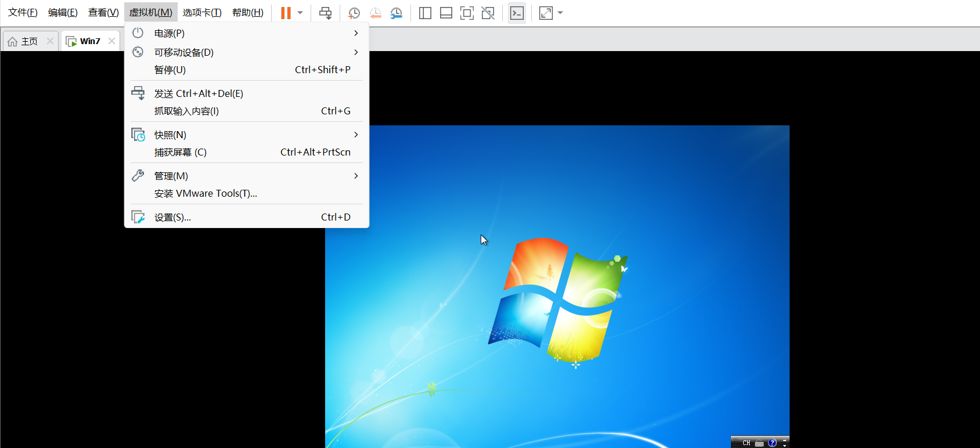Open the 查看(V) menu
This screenshot has width=980, height=448.
[103, 13]
